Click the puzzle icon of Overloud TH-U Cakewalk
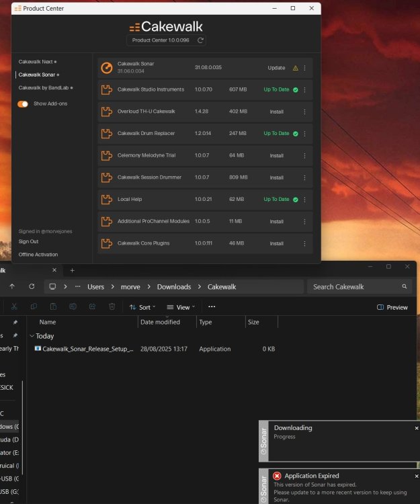Viewport: 420px width, 504px height. tap(107, 112)
